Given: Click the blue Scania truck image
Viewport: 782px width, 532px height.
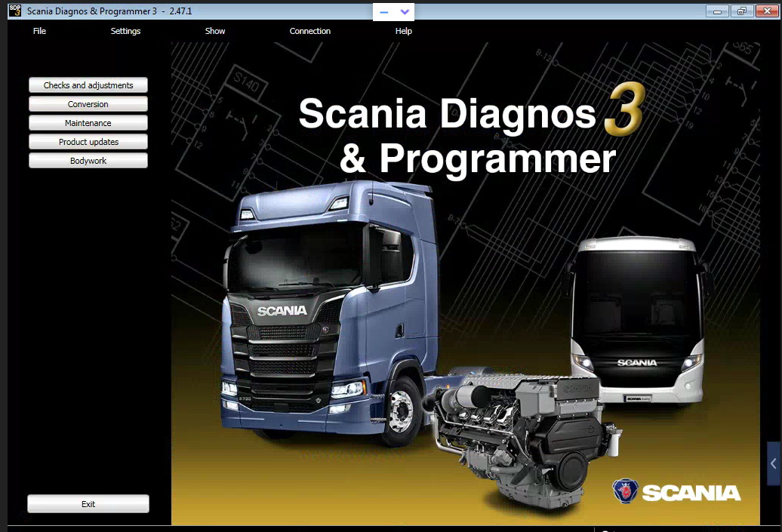Looking at the screenshot, I should click(x=329, y=314).
